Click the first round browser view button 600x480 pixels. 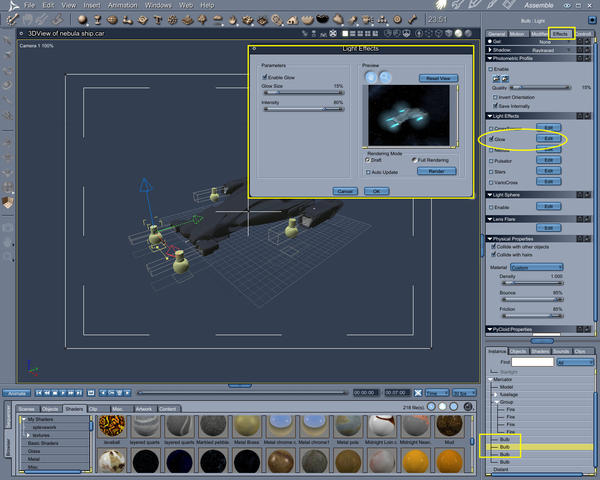pos(431,407)
